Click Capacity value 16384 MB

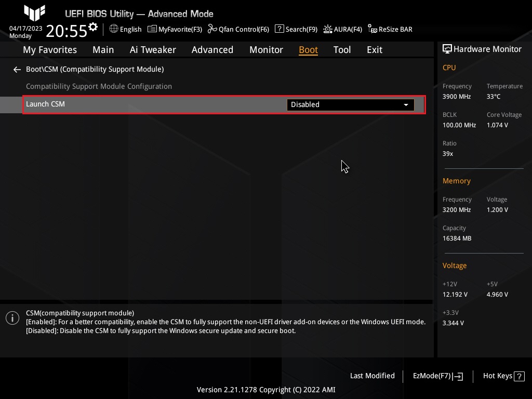tap(457, 238)
